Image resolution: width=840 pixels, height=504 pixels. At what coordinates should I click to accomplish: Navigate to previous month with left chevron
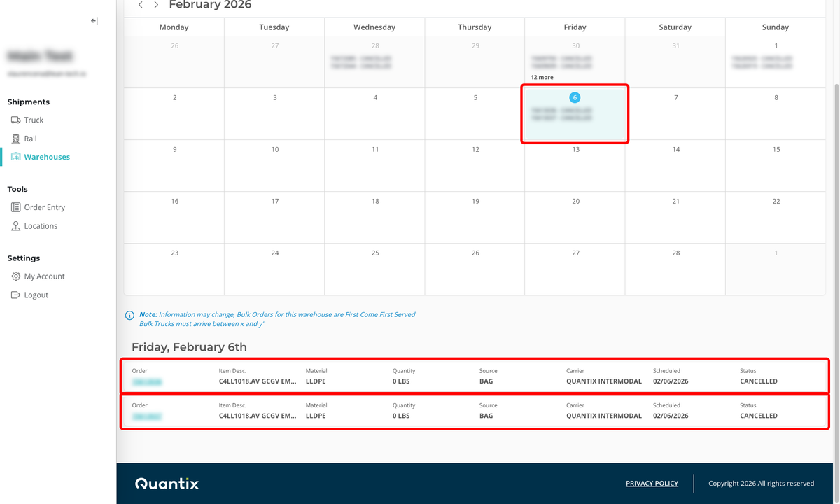[x=140, y=4]
